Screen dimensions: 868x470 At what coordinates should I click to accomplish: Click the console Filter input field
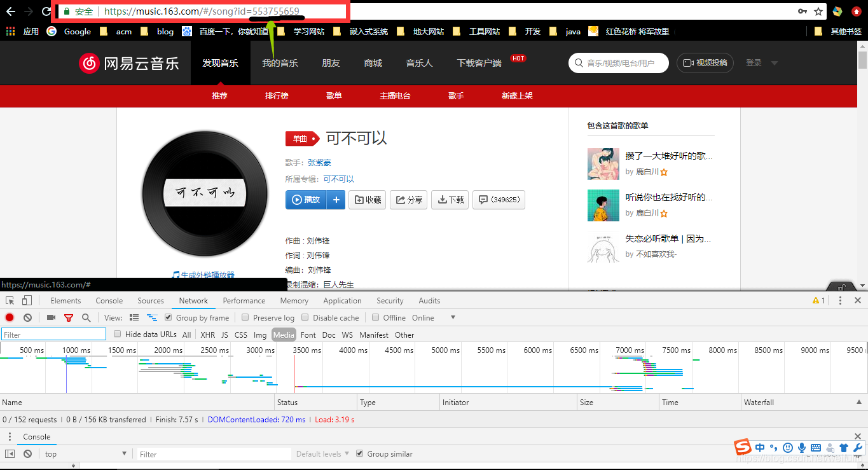(214, 454)
